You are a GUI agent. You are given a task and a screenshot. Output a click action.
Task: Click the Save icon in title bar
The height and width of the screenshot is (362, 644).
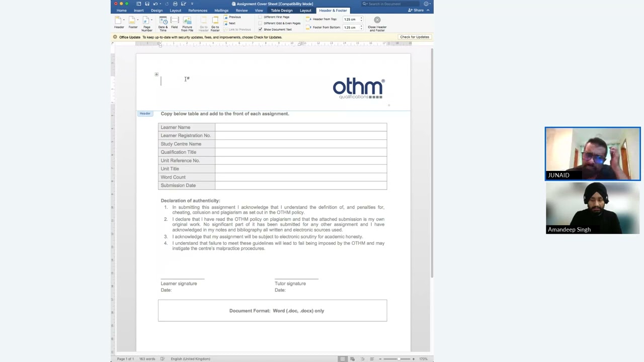(147, 4)
